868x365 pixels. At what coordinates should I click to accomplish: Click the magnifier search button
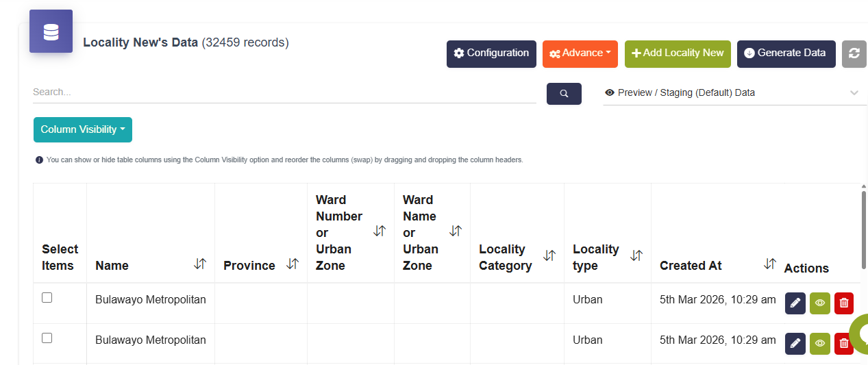[x=564, y=94]
